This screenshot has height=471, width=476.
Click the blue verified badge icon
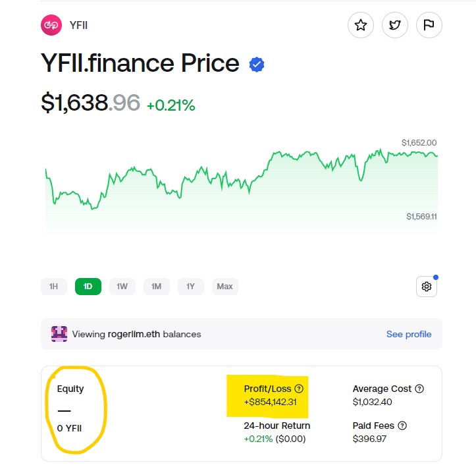(257, 65)
